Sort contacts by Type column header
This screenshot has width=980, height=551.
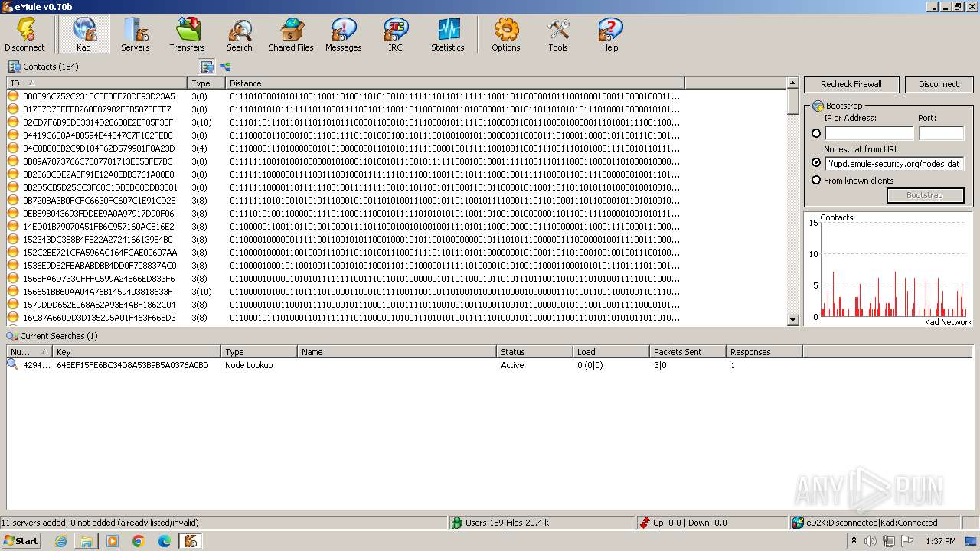point(207,83)
